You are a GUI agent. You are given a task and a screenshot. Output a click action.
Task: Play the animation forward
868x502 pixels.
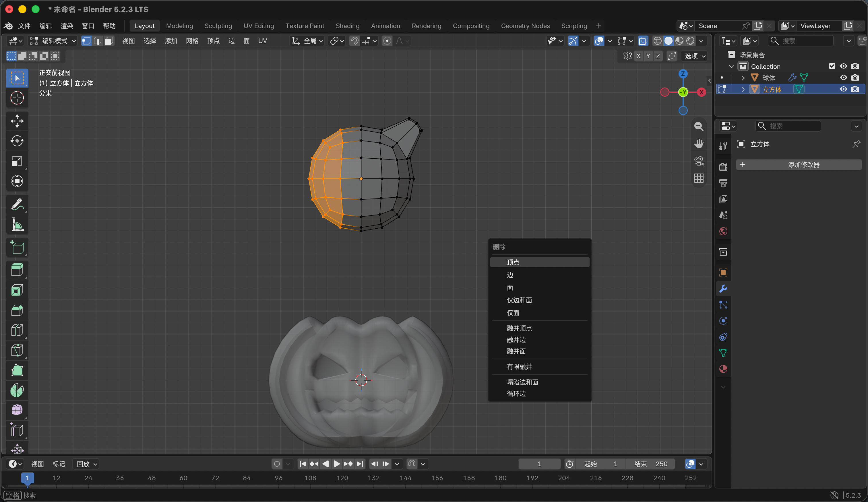pyautogui.click(x=336, y=464)
